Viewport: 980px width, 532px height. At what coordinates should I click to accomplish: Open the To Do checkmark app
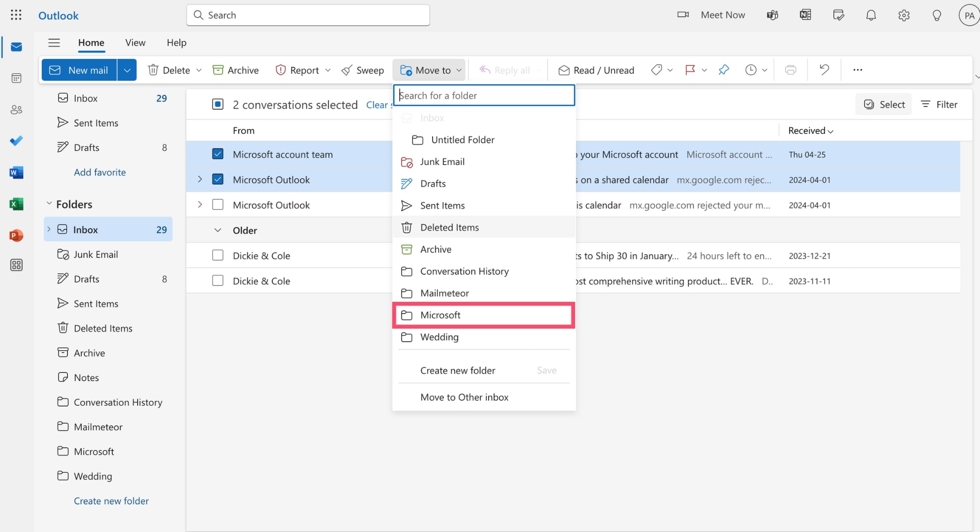coord(16,141)
